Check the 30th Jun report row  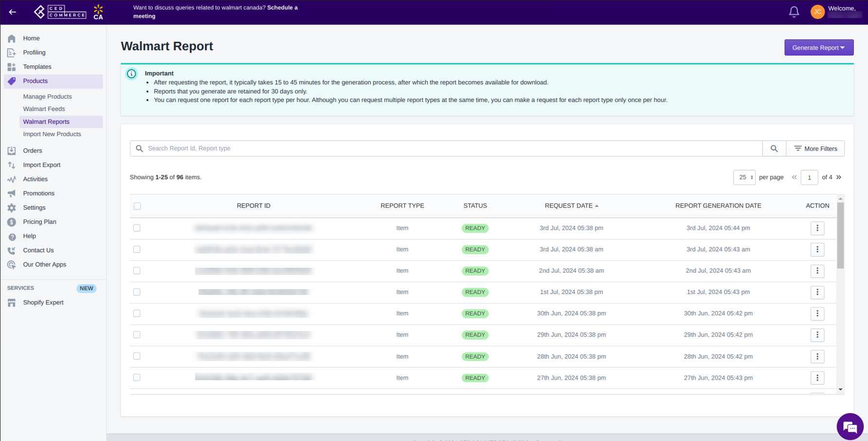(x=137, y=313)
